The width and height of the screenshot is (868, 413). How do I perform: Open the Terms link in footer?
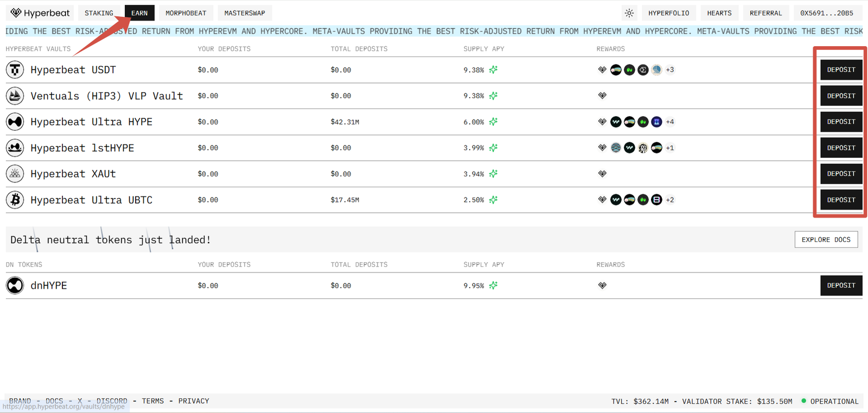tap(152, 401)
